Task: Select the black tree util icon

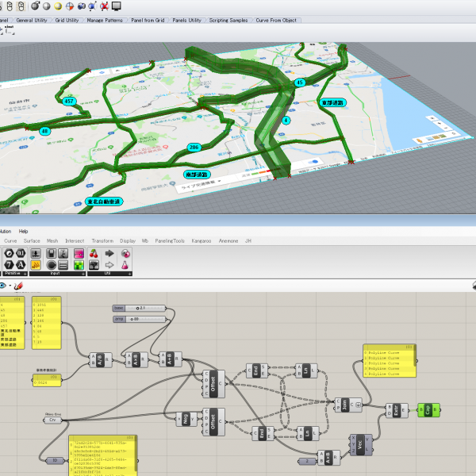Action: [94, 265]
